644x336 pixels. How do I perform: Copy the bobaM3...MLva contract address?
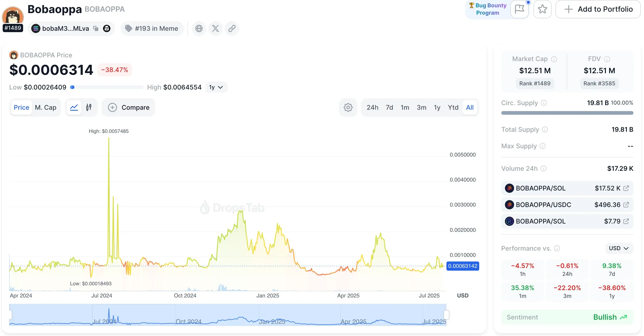(96, 28)
